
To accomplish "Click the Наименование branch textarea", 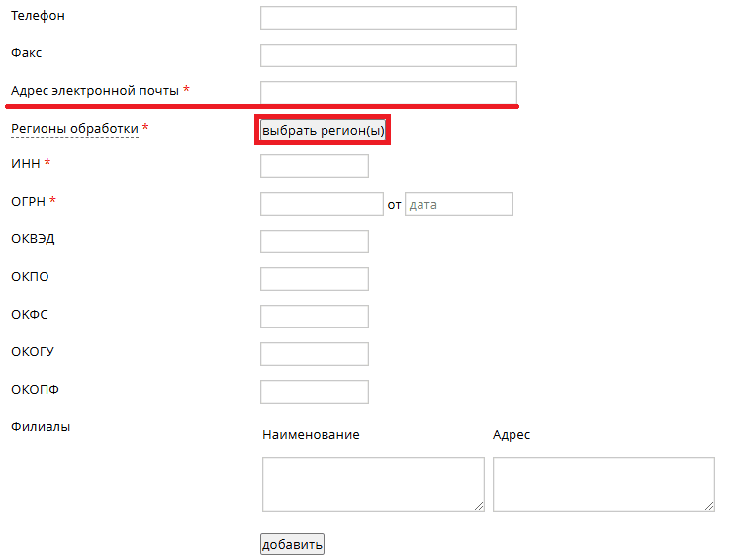I will click(373, 484).
